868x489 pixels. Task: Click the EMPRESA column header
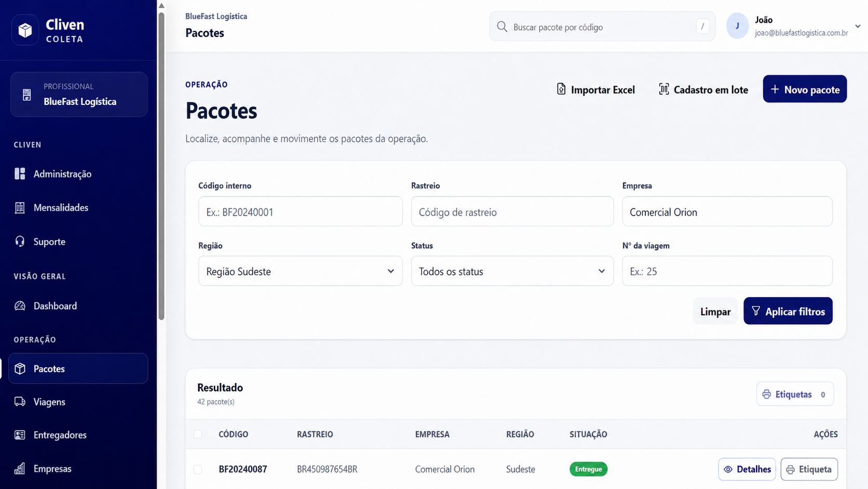(432, 434)
